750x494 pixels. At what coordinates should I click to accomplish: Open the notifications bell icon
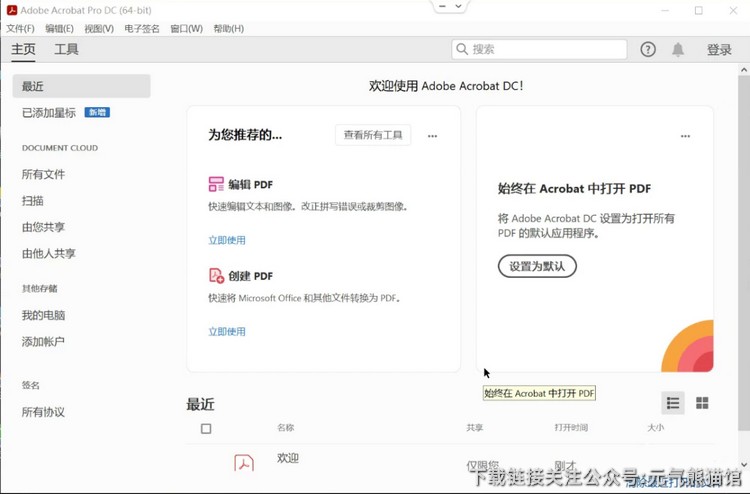tap(678, 50)
